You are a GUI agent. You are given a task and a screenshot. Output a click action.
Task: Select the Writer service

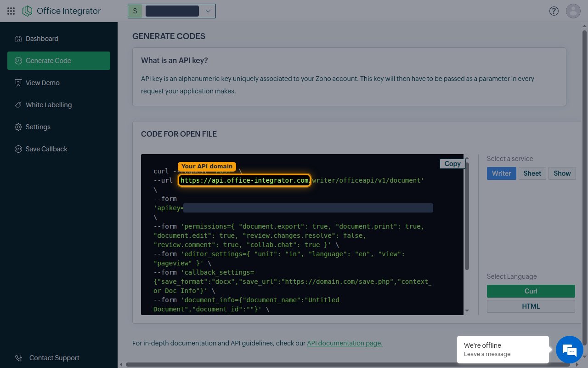(501, 173)
